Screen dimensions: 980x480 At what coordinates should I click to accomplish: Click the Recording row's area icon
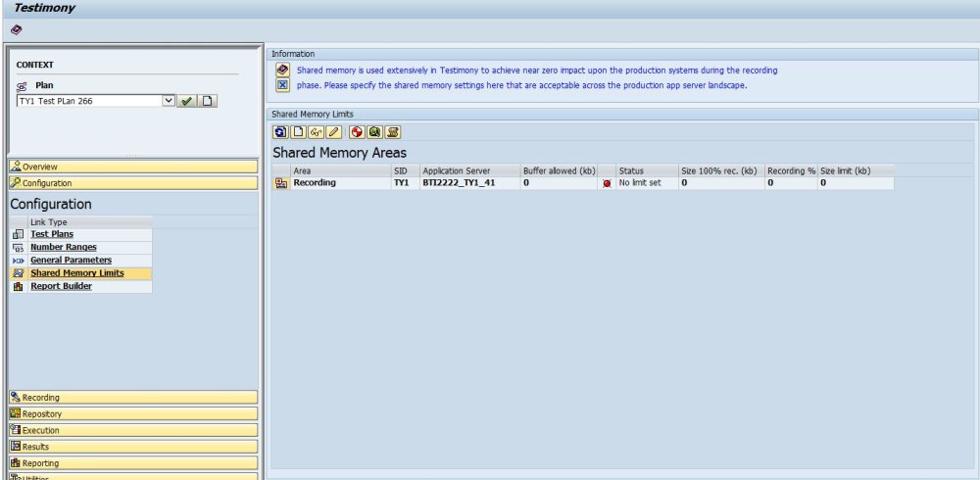pyautogui.click(x=281, y=183)
